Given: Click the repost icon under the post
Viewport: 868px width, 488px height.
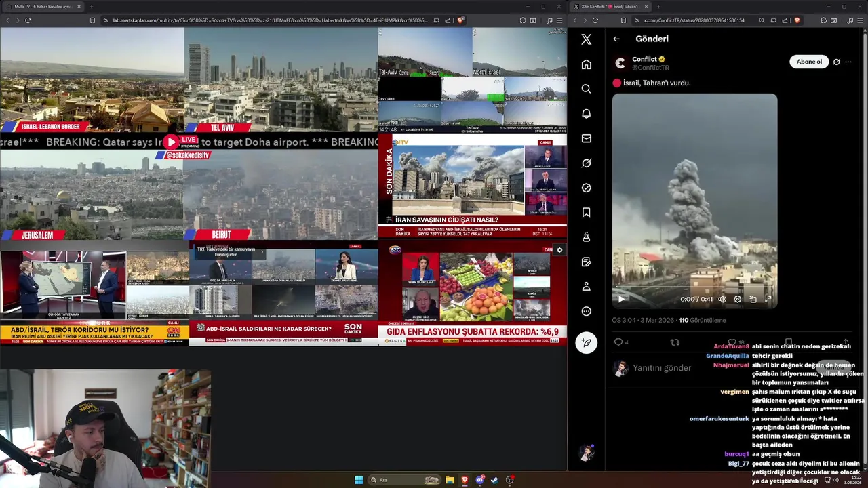Looking at the screenshot, I should click(675, 342).
